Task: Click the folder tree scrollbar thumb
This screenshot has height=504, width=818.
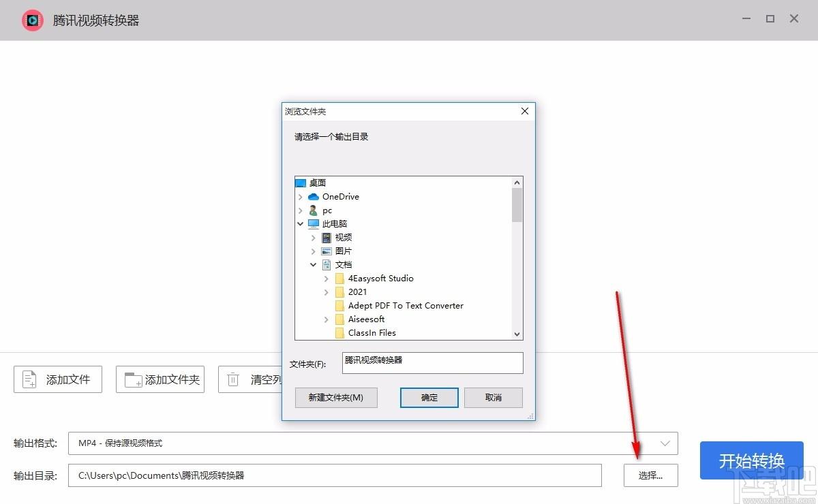Action: coord(517,205)
